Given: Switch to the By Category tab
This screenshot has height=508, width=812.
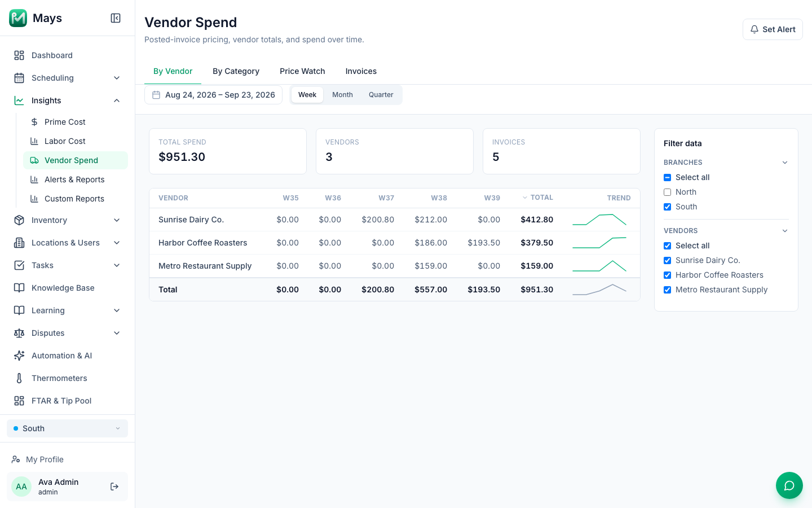Looking at the screenshot, I should click(236, 71).
